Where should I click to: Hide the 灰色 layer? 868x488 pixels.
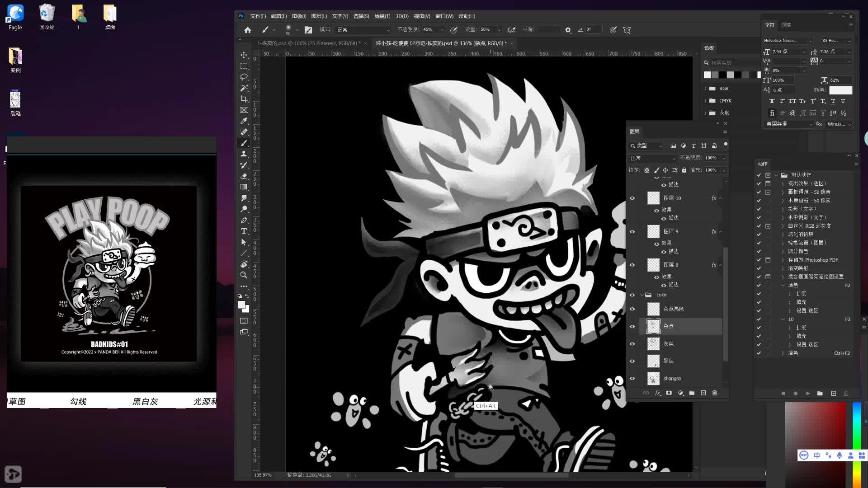[632, 344]
